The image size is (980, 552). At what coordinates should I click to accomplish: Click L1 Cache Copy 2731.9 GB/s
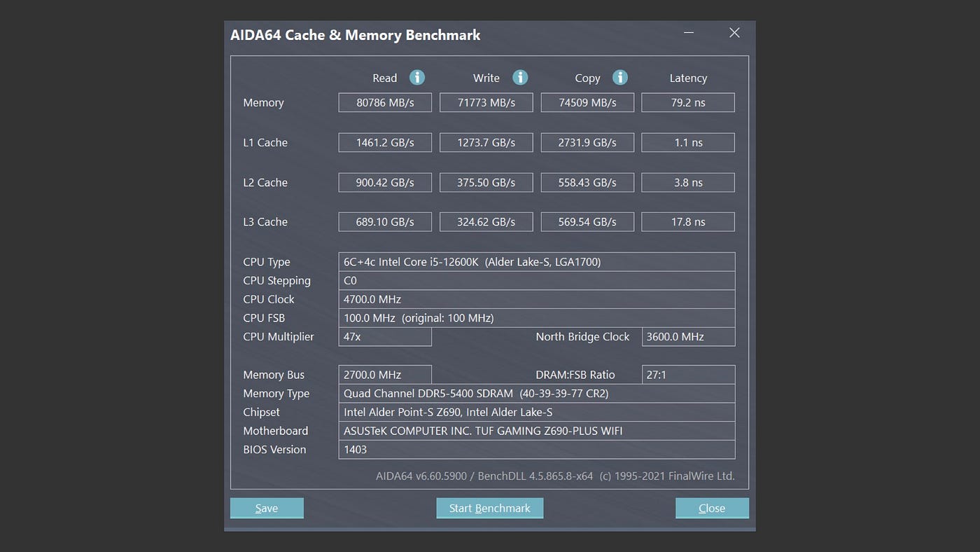point(587,142)
